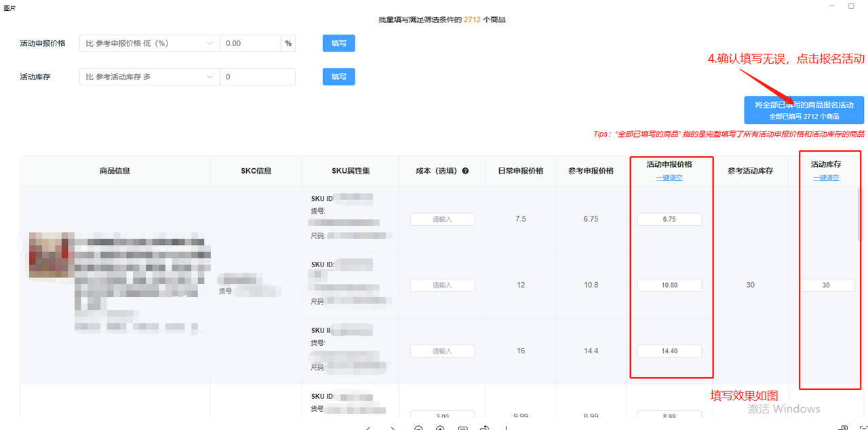Open the help tooltip icon next to 成本（选填）
This screenshot has width=868, height=430.
[x=465, y=170]
